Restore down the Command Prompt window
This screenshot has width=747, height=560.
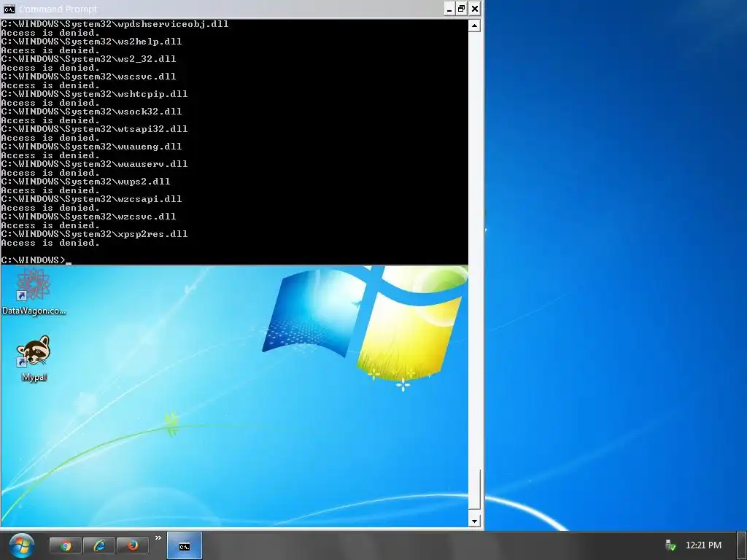tap(462, 9)
